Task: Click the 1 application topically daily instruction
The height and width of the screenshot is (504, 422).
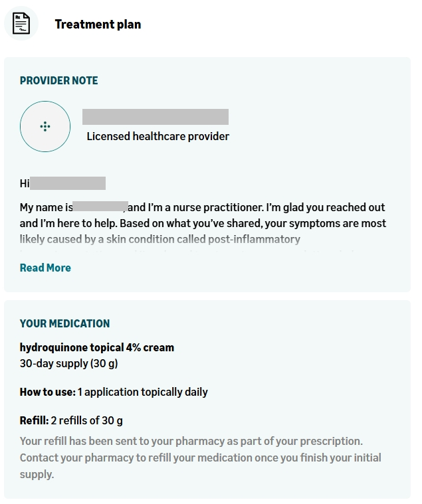Action: pyautogui.click(x=143, y=392)
